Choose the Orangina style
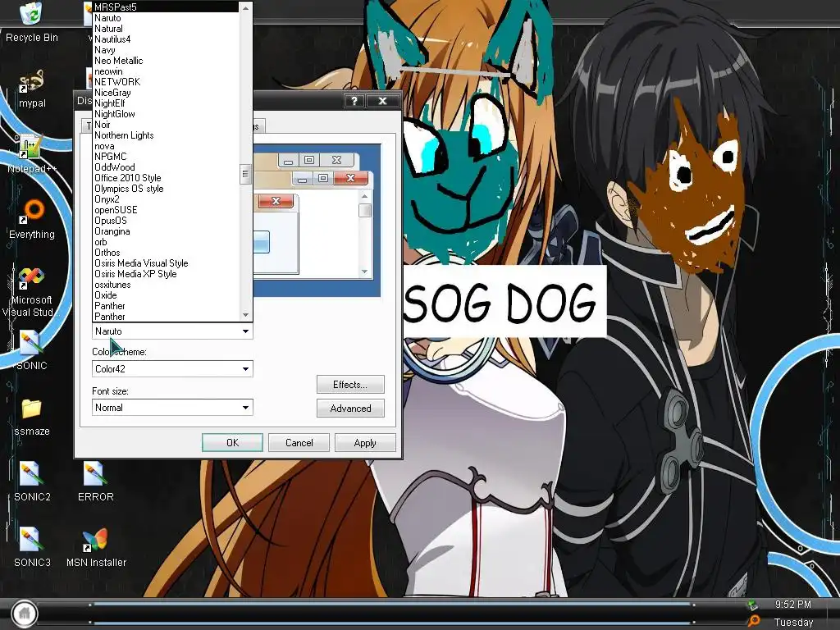The height and width of the screenshot is (630, 840). click(166, 231)
